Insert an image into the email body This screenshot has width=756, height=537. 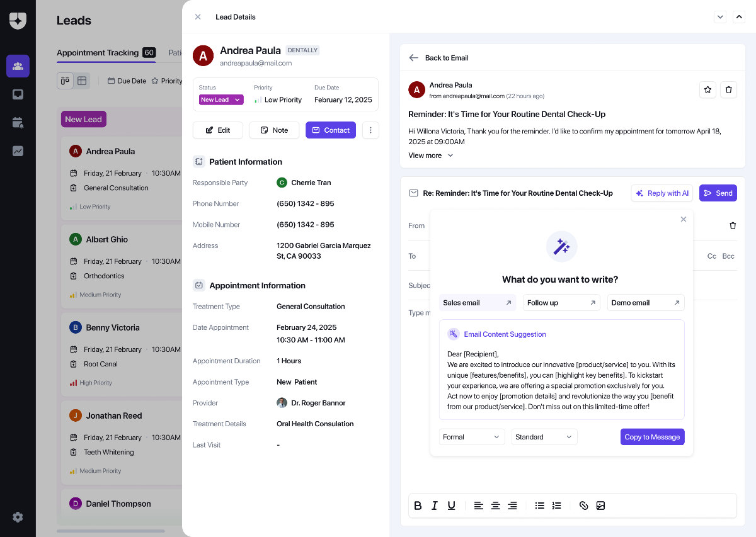600,506
